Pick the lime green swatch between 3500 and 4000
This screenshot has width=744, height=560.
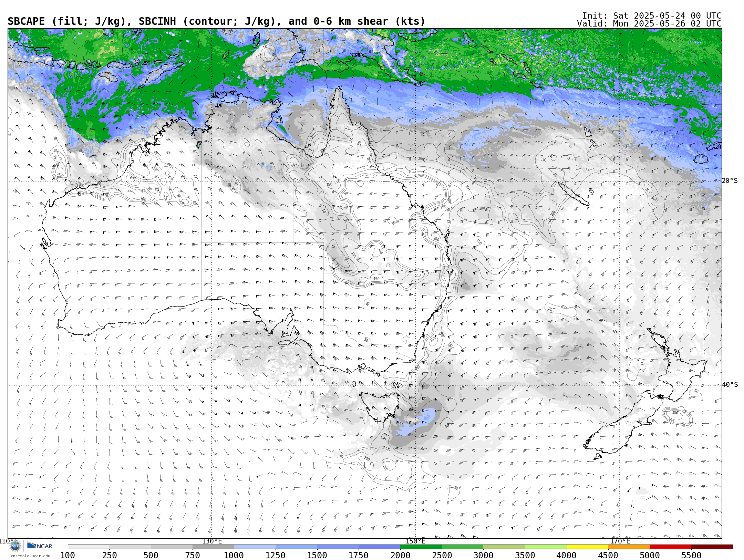[546, 547]
